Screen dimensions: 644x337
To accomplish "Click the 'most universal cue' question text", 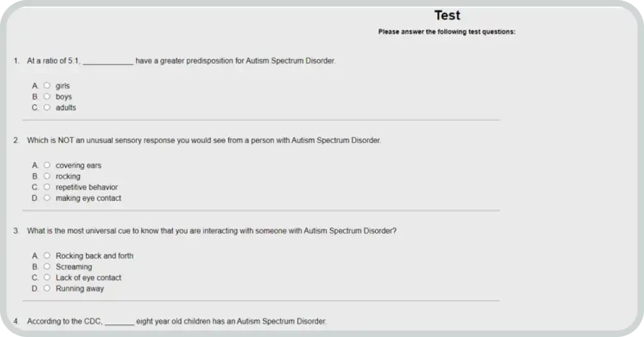I will (211, 231).
